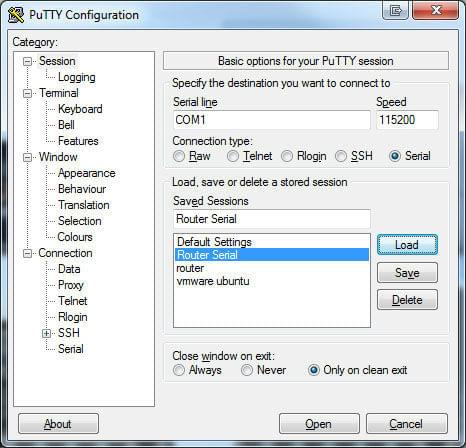Focus the Serial line COM1 field
This screenshot has height=448, width=466.
click(272, 120)
